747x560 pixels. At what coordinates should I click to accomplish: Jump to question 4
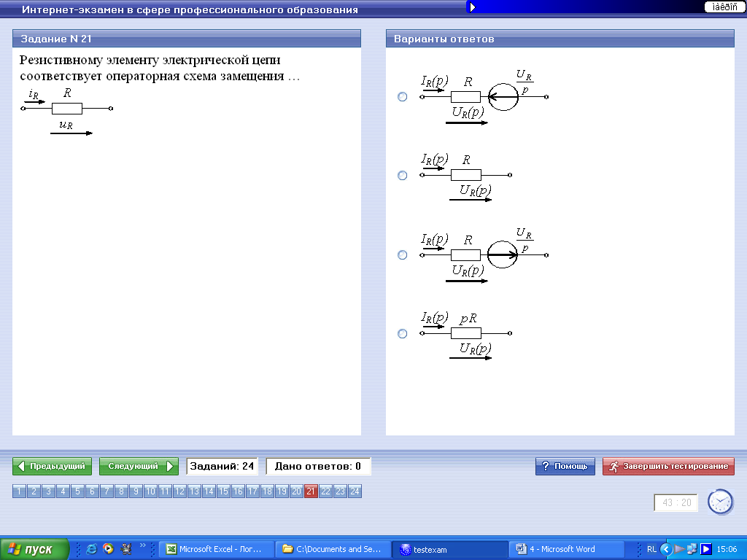pos(63,491)
